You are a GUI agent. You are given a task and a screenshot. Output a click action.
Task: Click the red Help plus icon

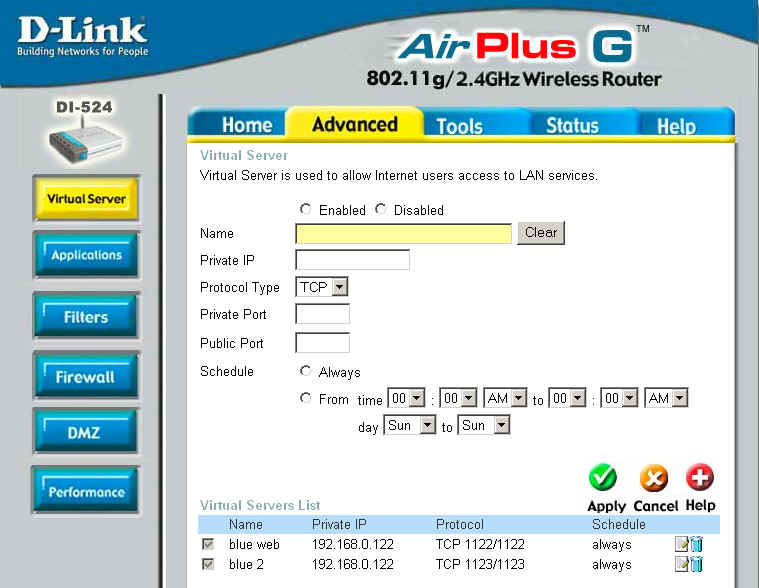(x=700, y=477)
